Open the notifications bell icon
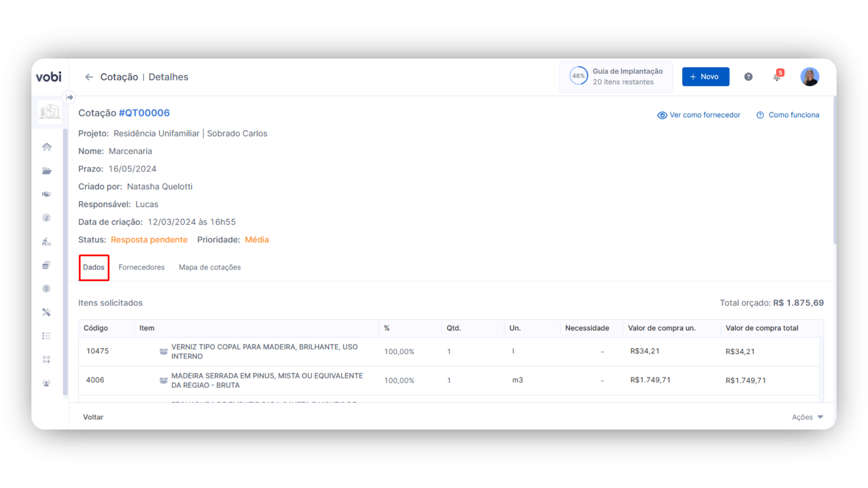The width and height of the screenshot is (868, 488). [777, 77]
